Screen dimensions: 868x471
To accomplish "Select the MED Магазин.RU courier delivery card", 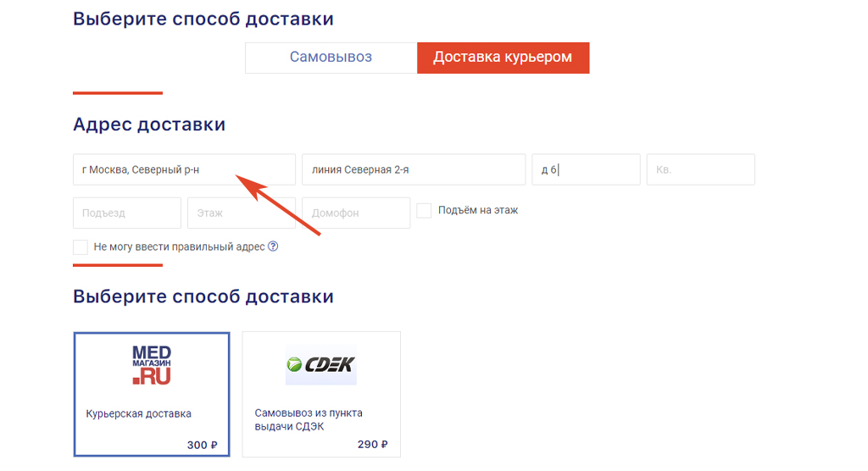I will tap(152, 394).
